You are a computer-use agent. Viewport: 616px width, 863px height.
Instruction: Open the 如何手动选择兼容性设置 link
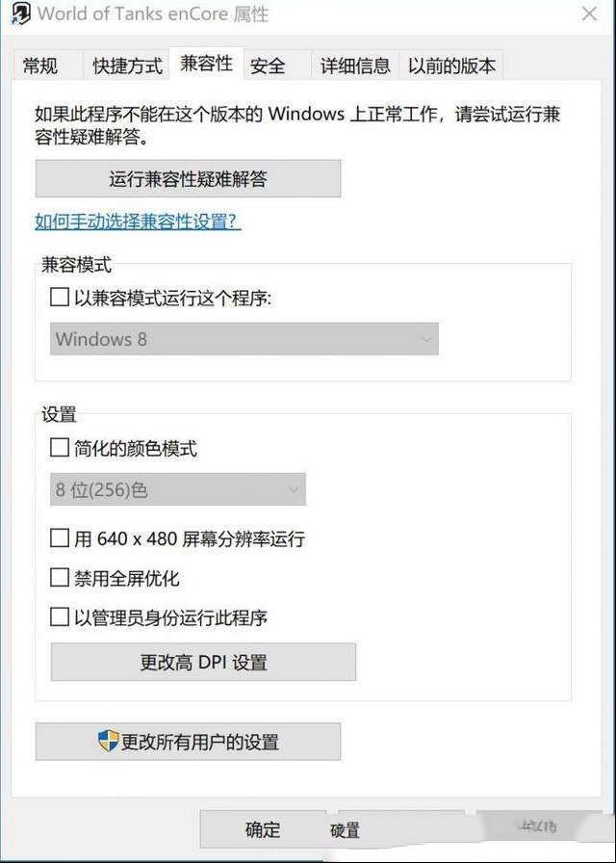pos(138,222)
